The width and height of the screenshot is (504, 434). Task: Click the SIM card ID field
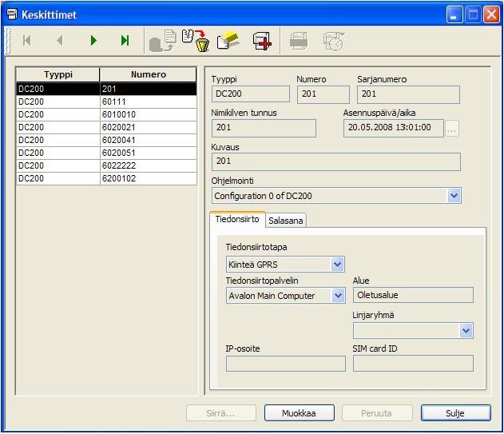click(414, 363)
